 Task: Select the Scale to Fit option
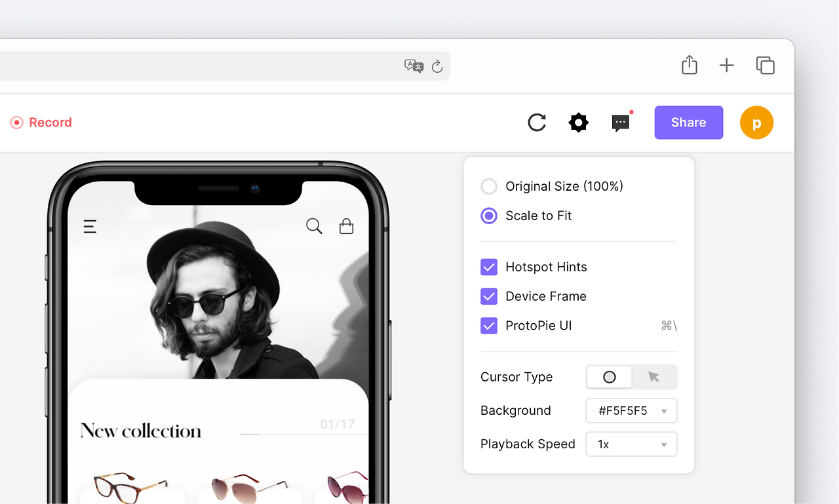tap(489, 216)
